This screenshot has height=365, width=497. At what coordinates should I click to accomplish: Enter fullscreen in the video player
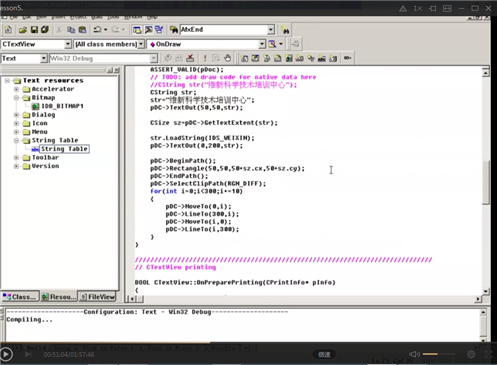[x=488, y=354]
